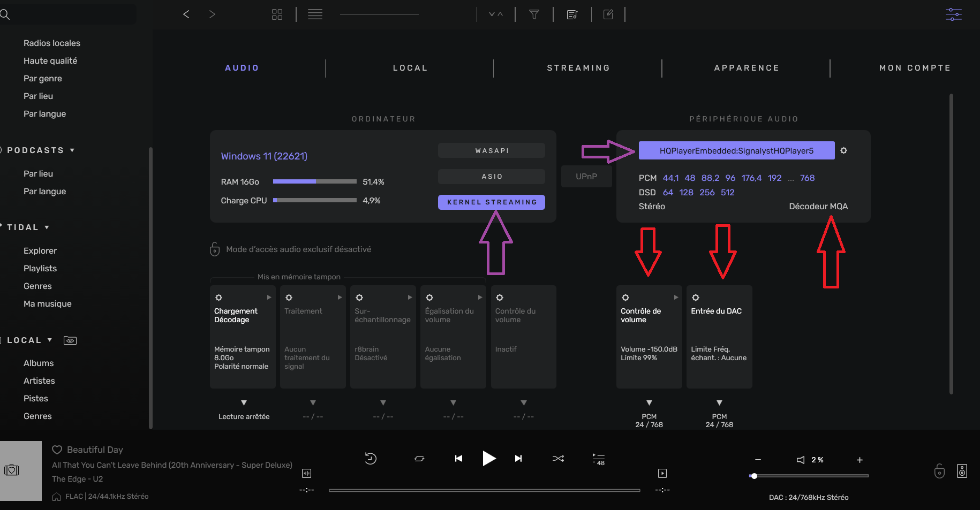Decrease volume with minus button
Screen dimensions: 980x510
click(x=758, y=460)
